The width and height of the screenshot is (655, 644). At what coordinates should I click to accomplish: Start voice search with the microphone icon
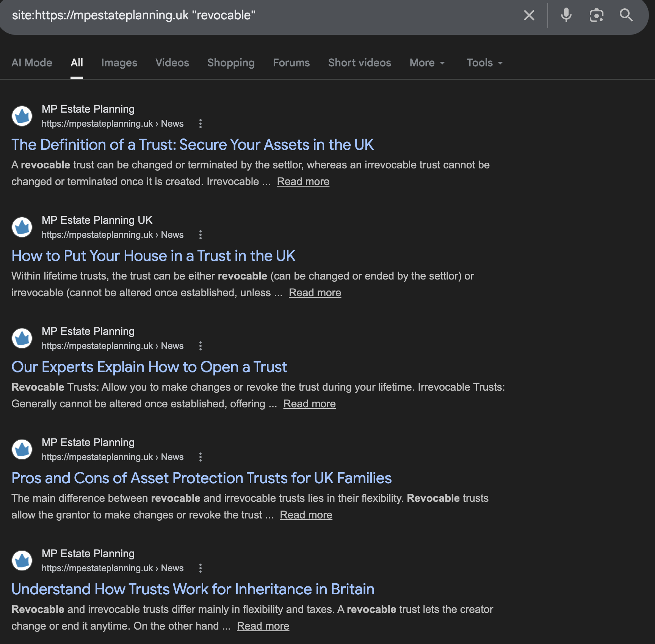(x=566, y=16)
